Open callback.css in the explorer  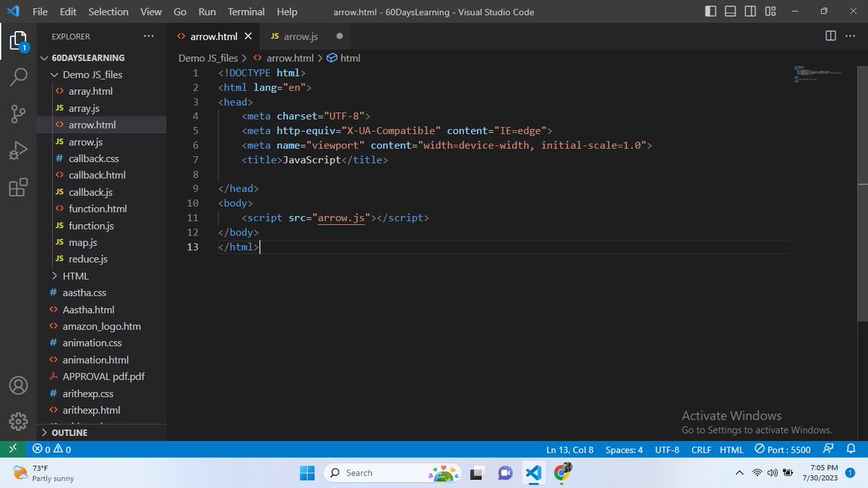93,158
